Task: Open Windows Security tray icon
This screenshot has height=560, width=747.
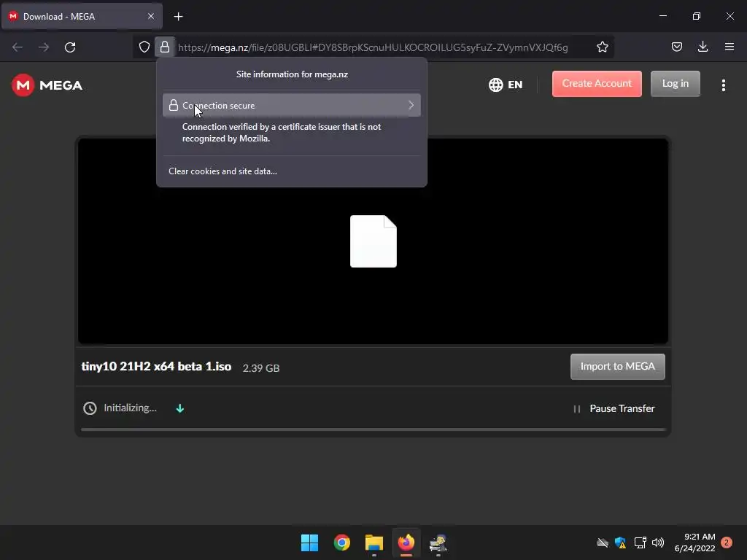Action: click(620, 542)
